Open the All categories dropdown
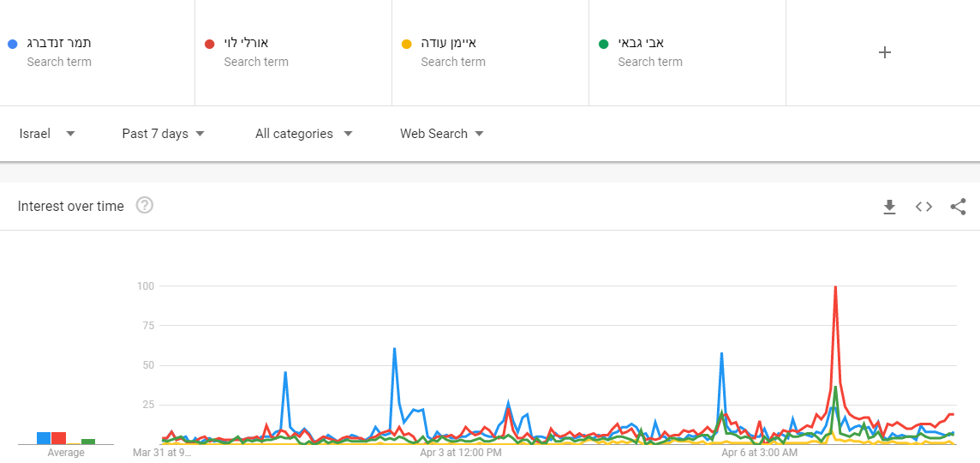 pyautogui.click(x=304, y=134)
